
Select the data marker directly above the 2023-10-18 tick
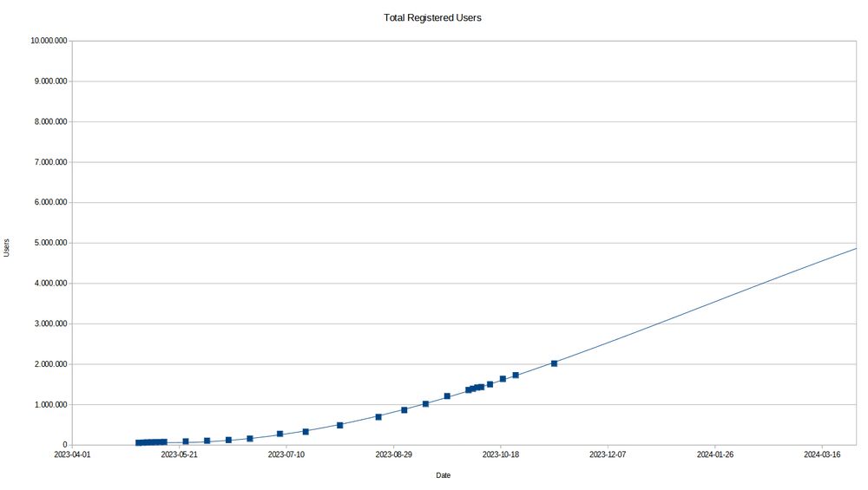point(503,379)
